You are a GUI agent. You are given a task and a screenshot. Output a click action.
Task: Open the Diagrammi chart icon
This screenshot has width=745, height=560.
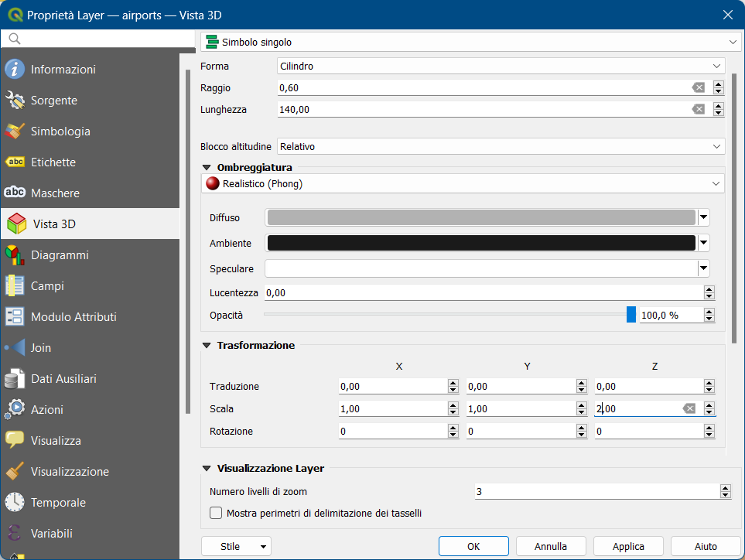point(15,255)
